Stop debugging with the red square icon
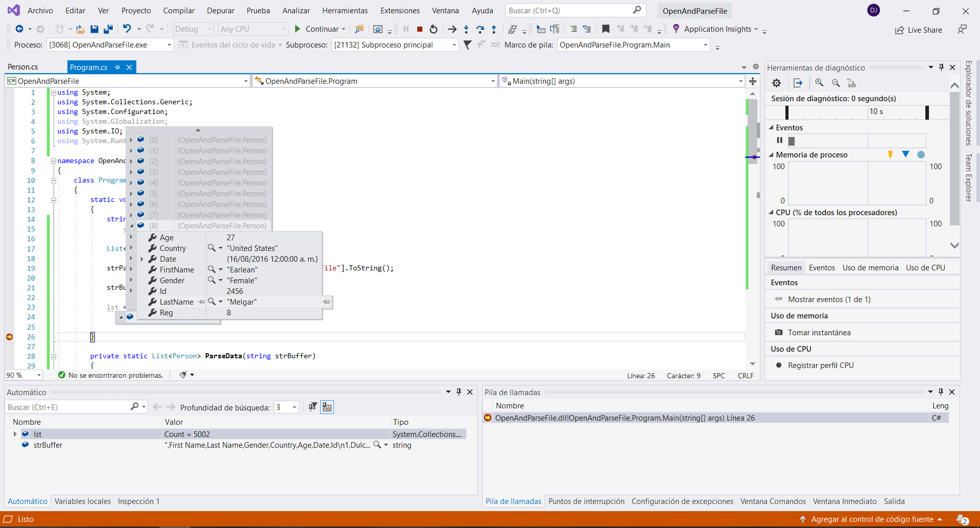980x528 pixels. (420, 29)
